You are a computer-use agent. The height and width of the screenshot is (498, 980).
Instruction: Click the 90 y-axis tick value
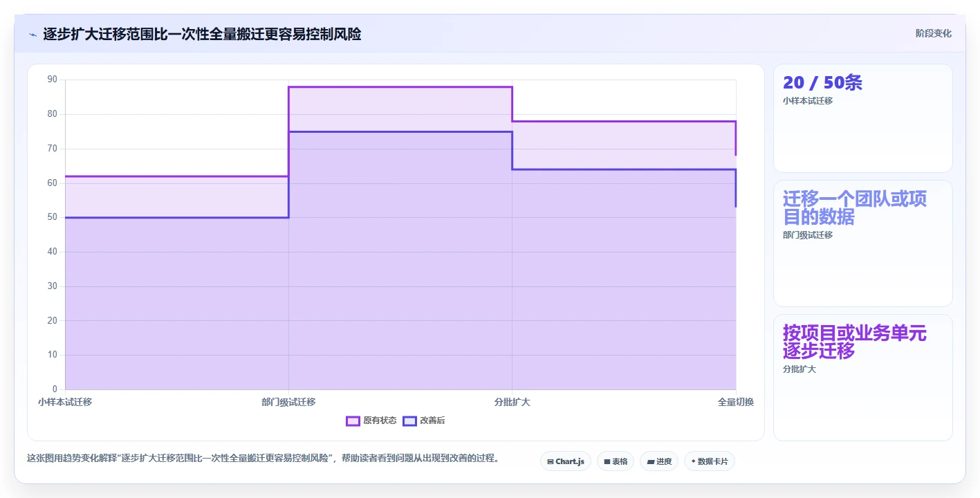pos(53,80)
